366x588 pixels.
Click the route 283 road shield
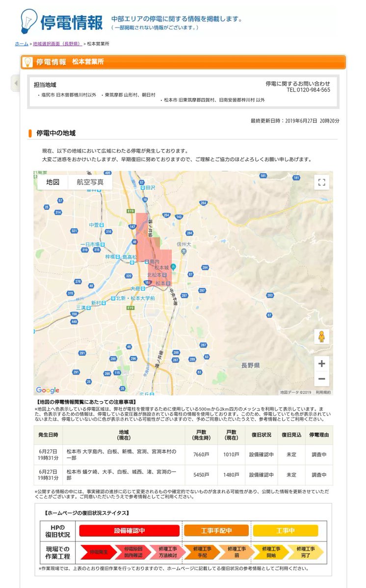click(x=269, y=295)
